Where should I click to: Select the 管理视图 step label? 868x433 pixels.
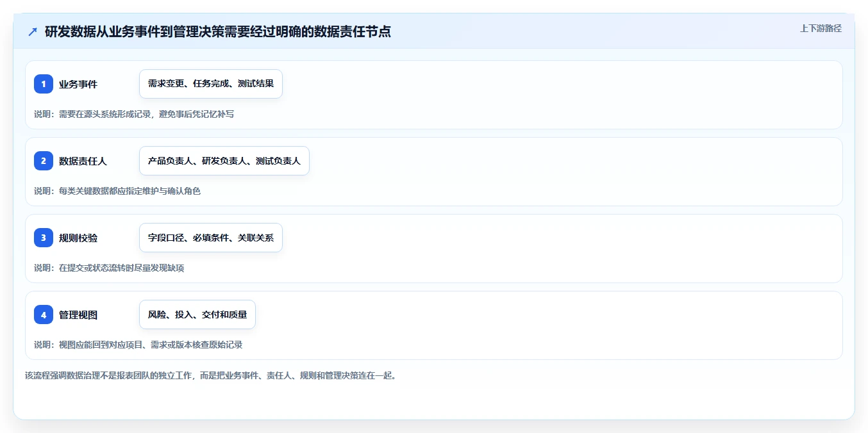pyautogui.click(x=78, y=315)
